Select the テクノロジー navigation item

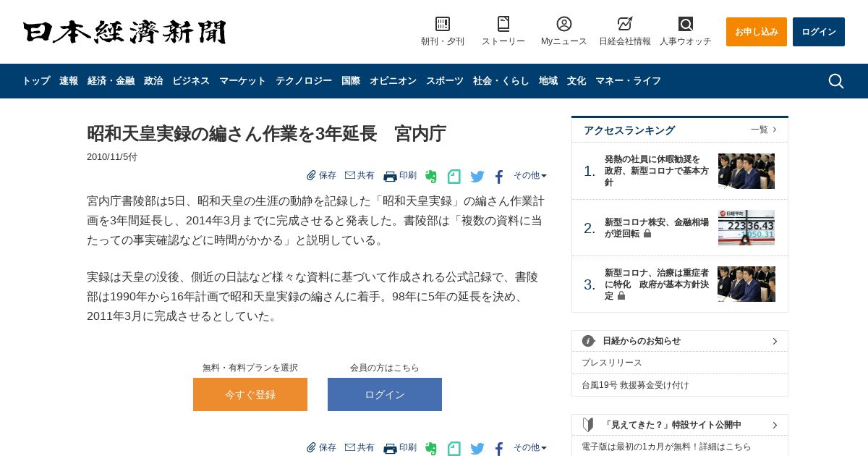(x=304, y=81)
